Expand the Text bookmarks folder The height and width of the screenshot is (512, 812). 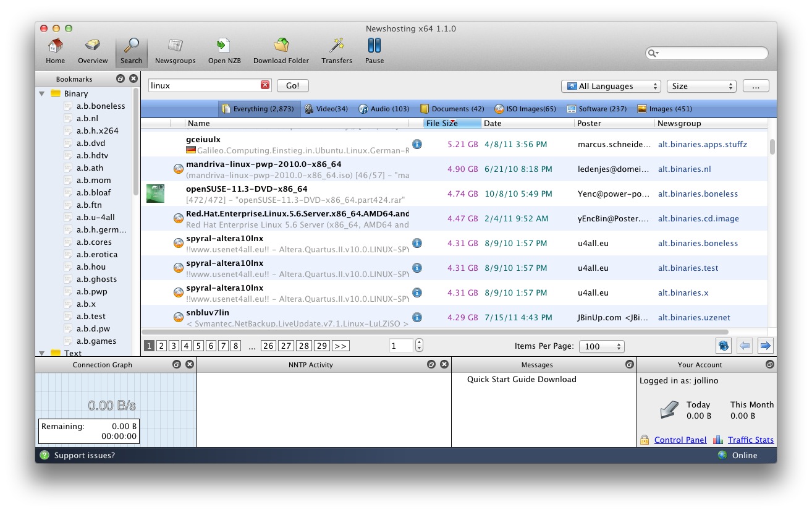click(x=42, y=354)
